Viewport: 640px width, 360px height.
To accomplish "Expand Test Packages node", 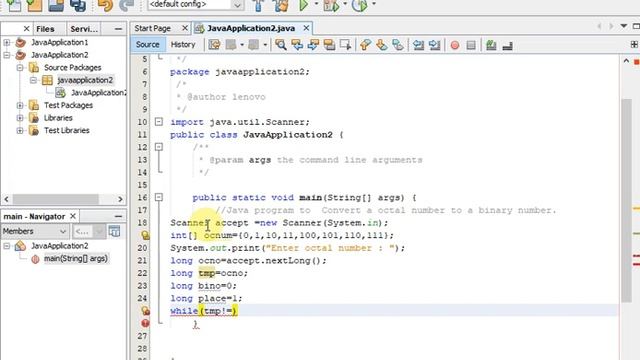I will point(20,105).
